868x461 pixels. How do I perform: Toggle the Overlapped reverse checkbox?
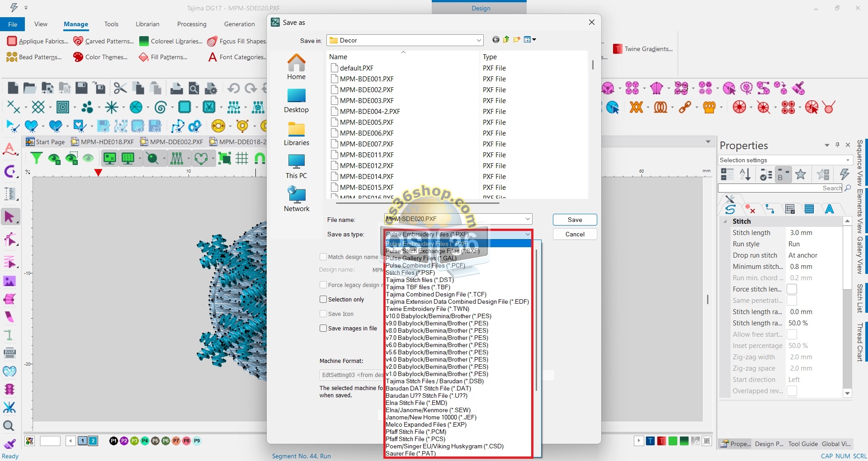[x=792, y=391]
